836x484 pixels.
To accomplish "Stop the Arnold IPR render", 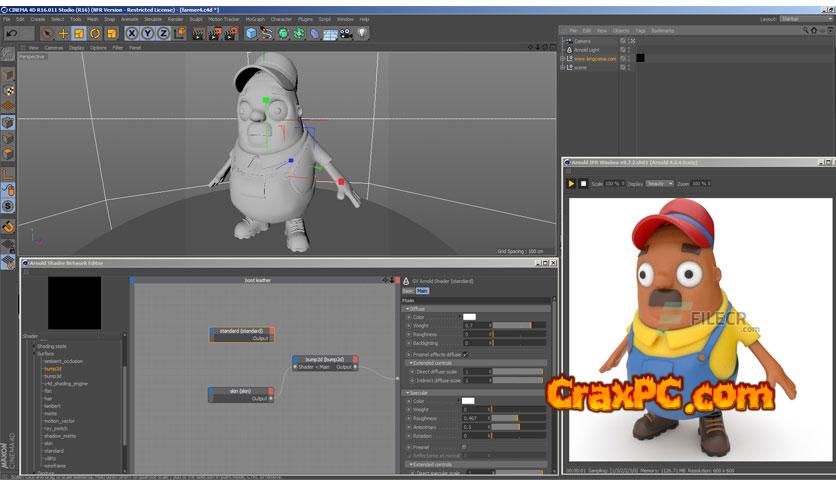I will pyautogui.click(x=584, y=184).
